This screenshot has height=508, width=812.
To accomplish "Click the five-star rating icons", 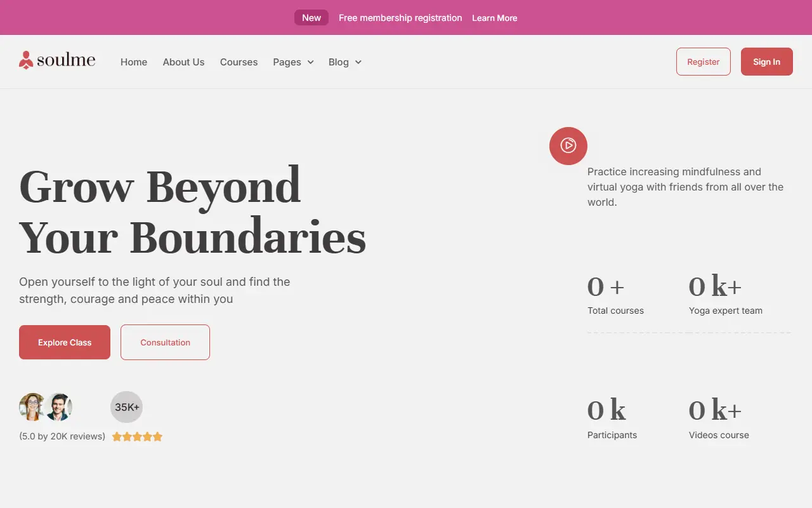I will pyautogui.click(x=138, y=437).
